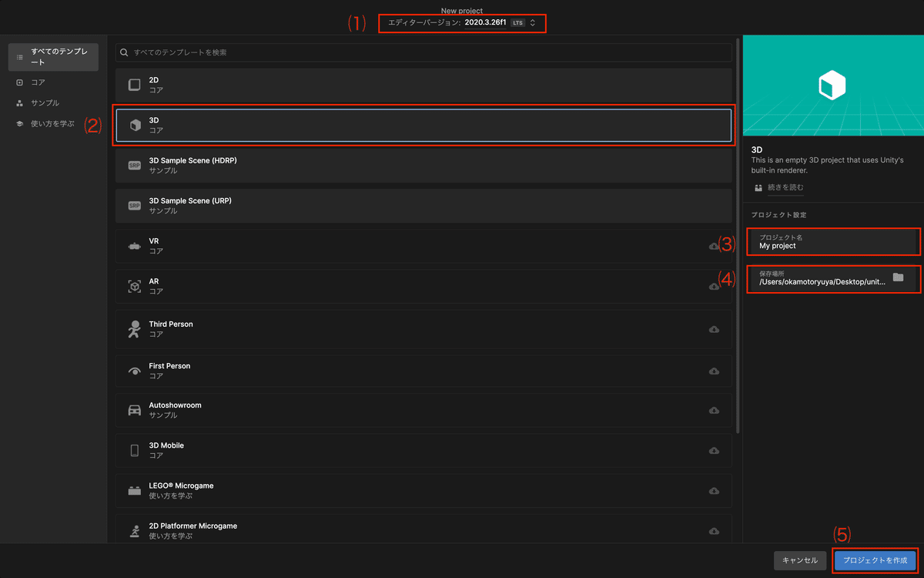Viewport: 924px width, 578px height.
Task: Click the 2D template square icon
Action: tap(135, 85)
